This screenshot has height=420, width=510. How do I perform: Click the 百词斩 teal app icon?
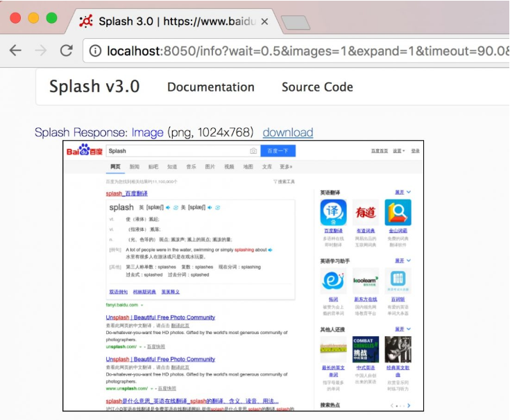click(x=398, y=281)
